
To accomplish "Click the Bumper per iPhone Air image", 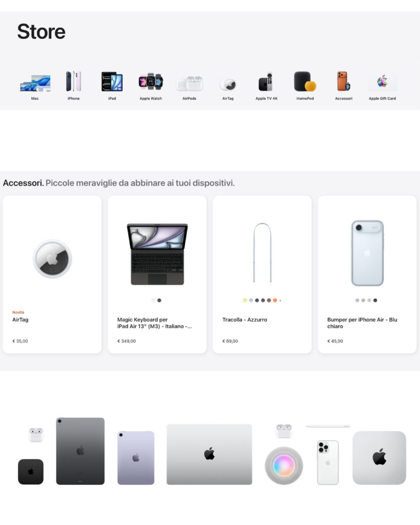I will point(367,253).
